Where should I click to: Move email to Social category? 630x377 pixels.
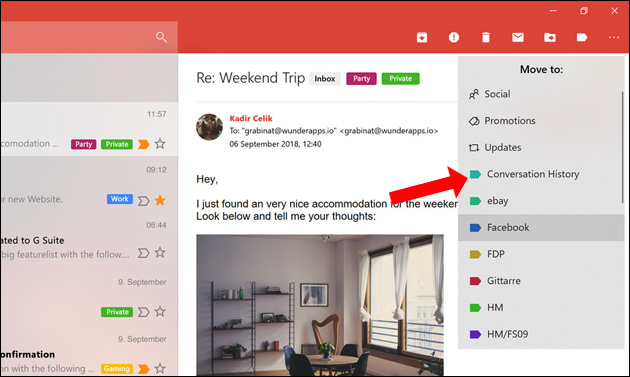540,94
